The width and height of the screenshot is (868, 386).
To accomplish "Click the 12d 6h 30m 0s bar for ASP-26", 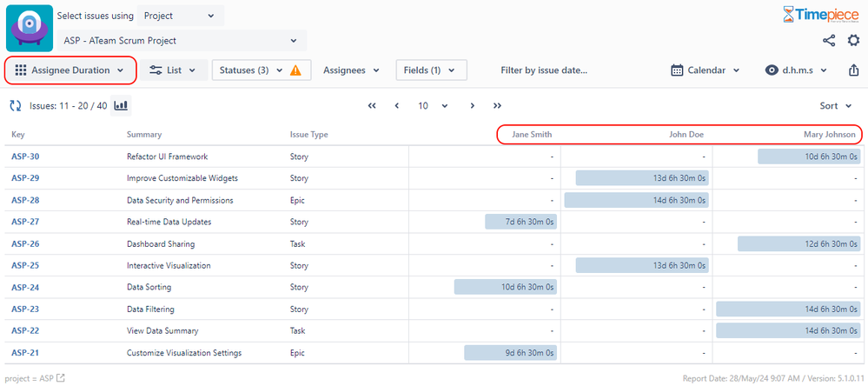I will click(798, 243).
